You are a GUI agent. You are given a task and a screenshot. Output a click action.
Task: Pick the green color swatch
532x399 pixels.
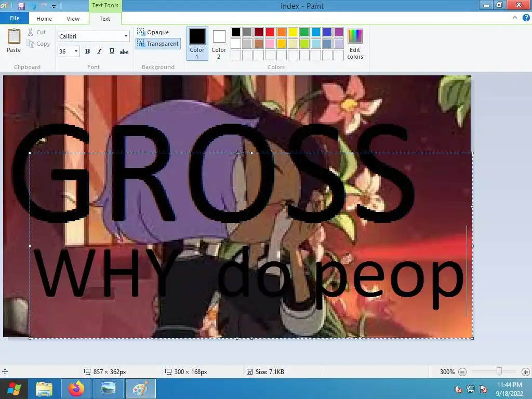pos(304,32)
